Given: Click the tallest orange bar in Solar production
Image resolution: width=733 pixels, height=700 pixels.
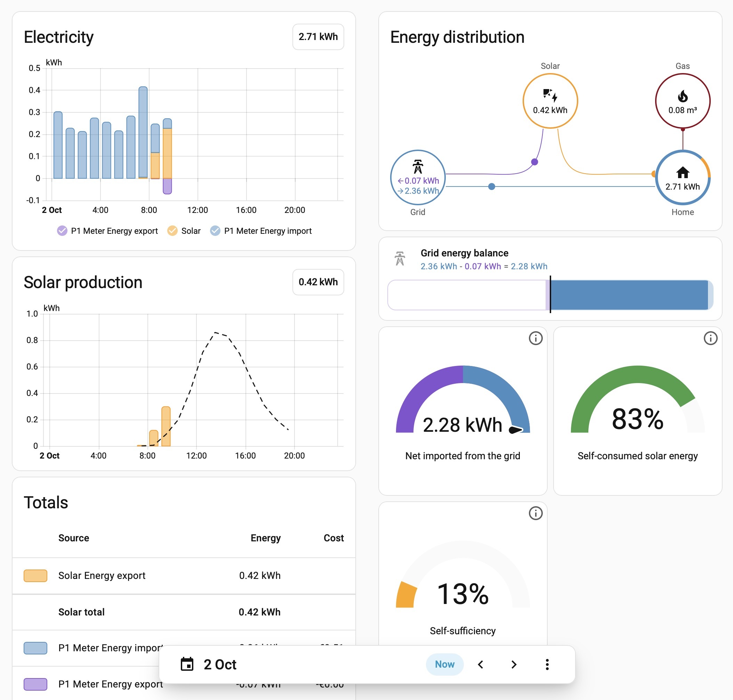Looking at the screenshot, I should click(166, 426).
